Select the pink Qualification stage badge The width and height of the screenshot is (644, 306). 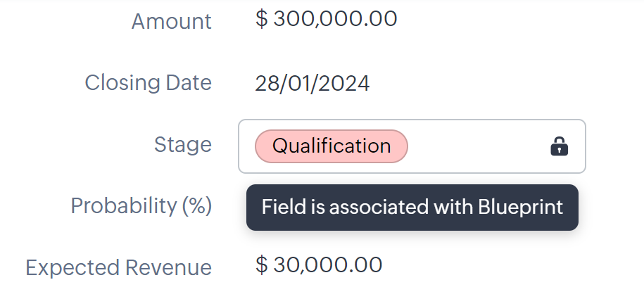(331, 146)
